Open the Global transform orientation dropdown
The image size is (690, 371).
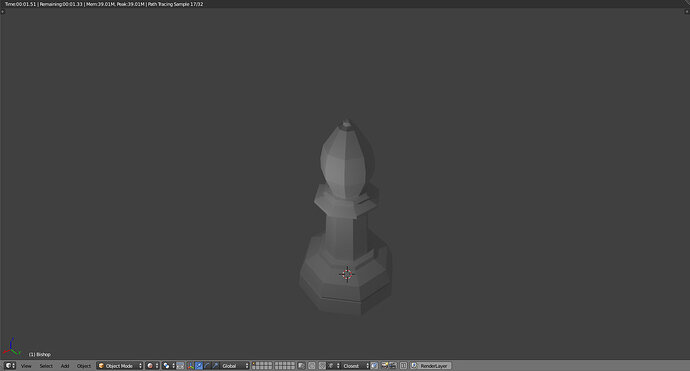[x=235, y=366]
